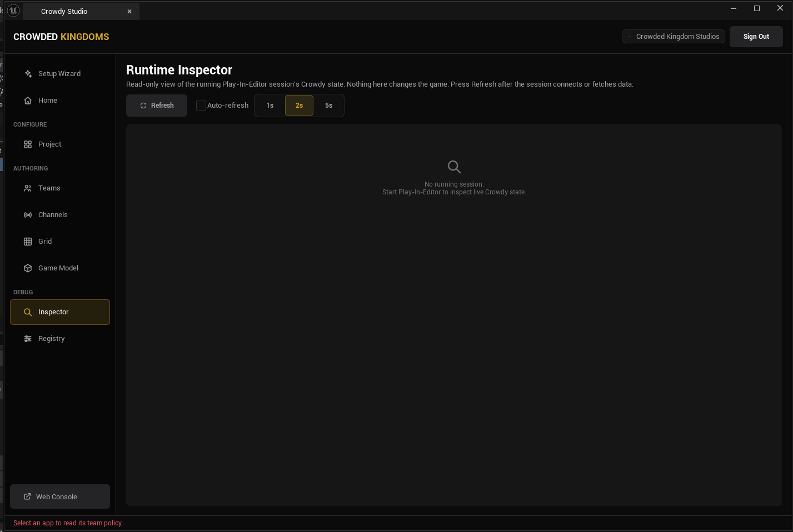The width and height of the screenshot is (793, 532).
Task: Close the Crowdy Studio tab
Action: 129,12
